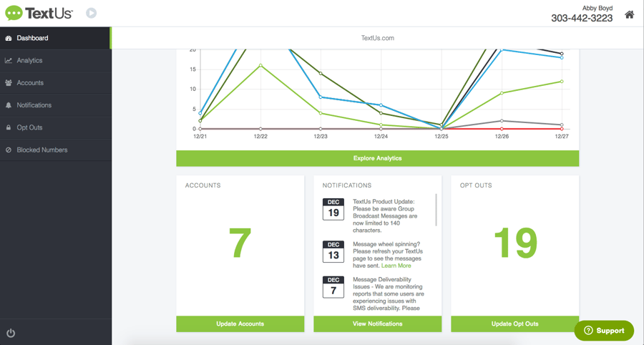Open the Analytics menu item

[55, 60]
